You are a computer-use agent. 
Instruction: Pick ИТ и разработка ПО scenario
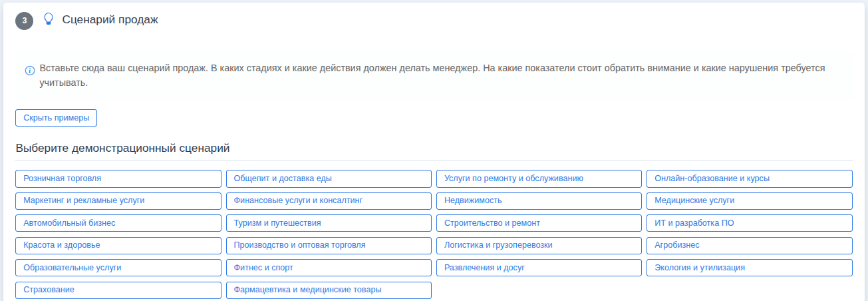pos(749,223)
